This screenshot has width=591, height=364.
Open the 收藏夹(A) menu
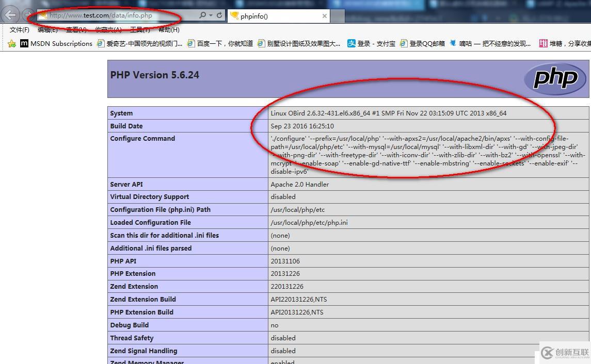(108, 30)
